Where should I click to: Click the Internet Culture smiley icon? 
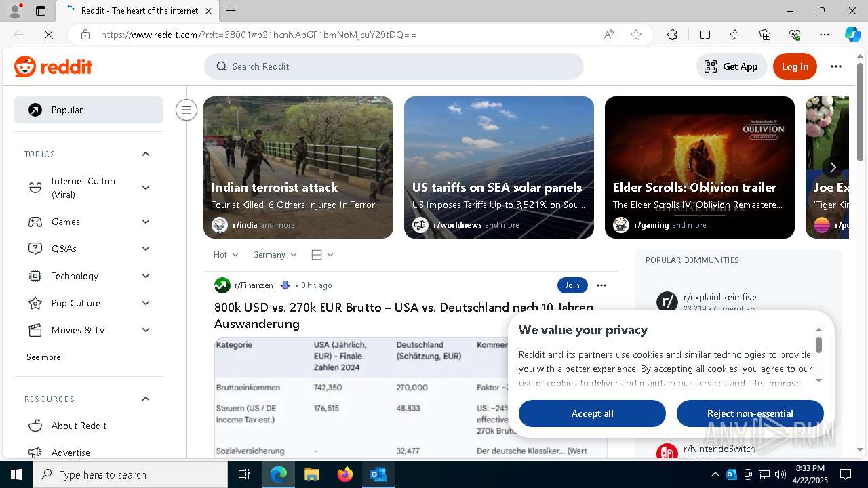click(x=35, y=188)
